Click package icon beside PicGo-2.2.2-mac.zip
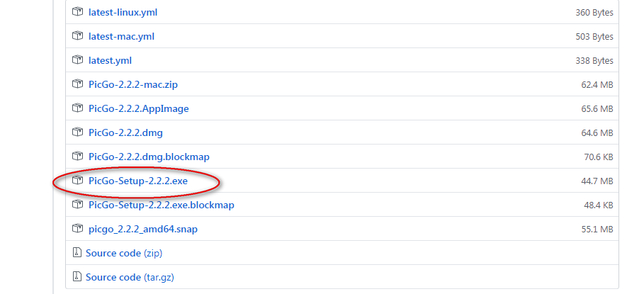 tap(78, 84)
